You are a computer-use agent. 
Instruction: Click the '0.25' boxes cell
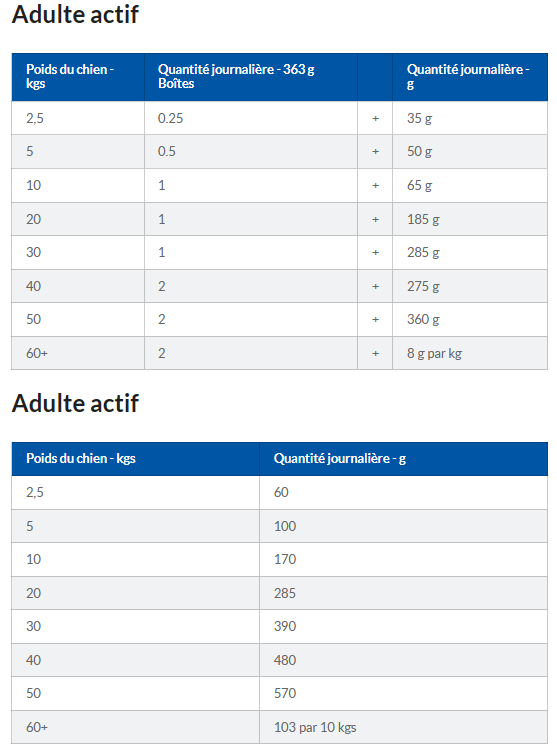(251, 118)
